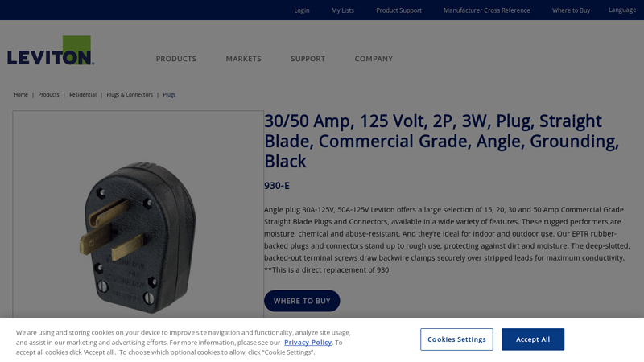Go to Home breadcrumb

(x=21, y=94)
